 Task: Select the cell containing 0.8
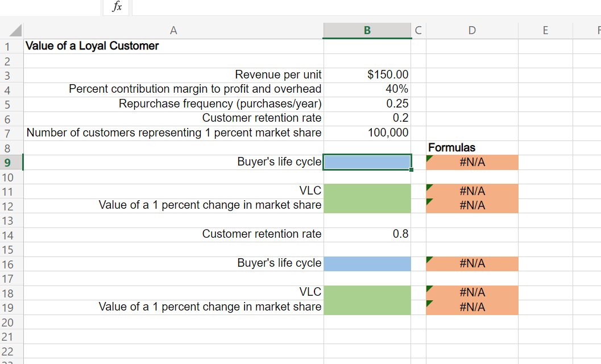(367, 234)
